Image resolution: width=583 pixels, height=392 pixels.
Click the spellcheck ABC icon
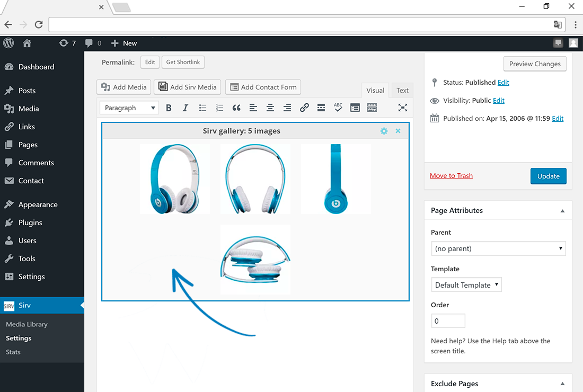[338, 108]
